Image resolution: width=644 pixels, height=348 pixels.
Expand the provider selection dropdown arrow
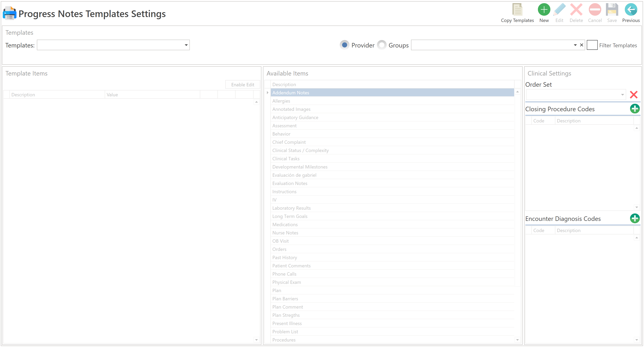point(575,45)
